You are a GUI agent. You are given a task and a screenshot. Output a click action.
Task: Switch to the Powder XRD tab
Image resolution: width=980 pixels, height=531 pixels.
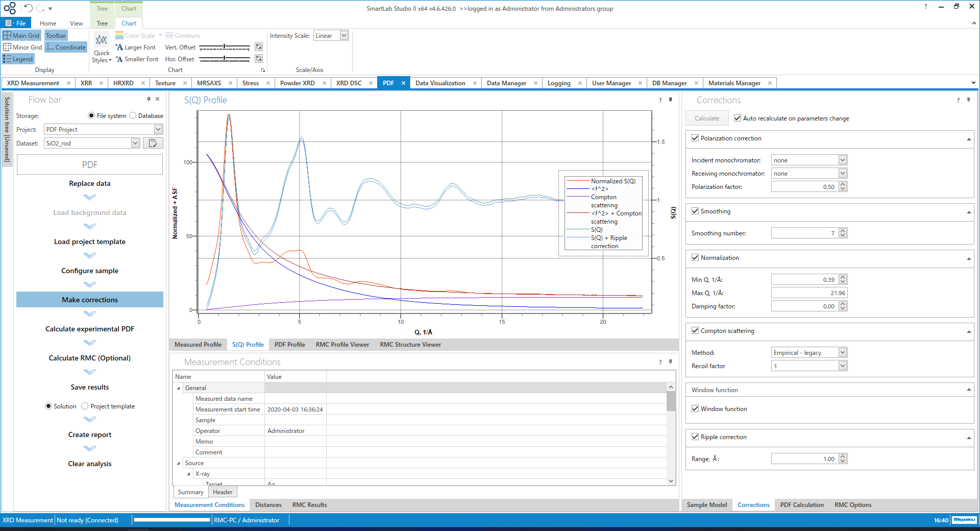click(298, 83)
